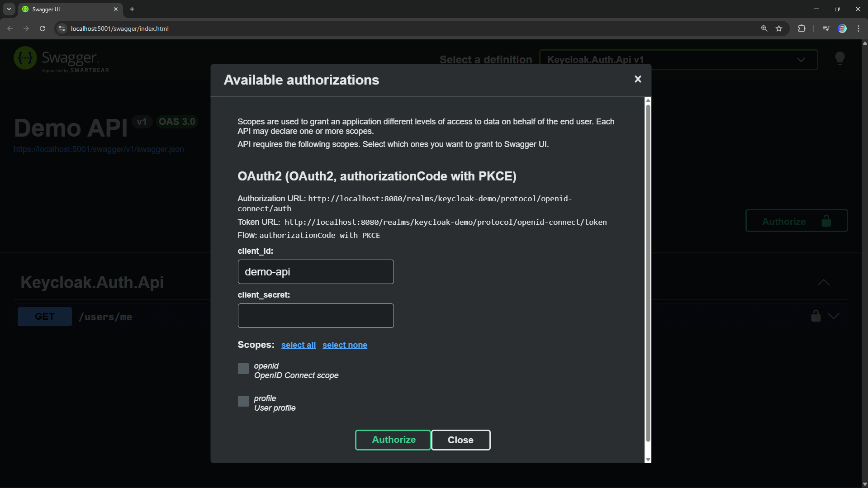Enable the openid OpenID Connect scope checkbox
Viewport: 868px width, 488px height.
[243, 368]
